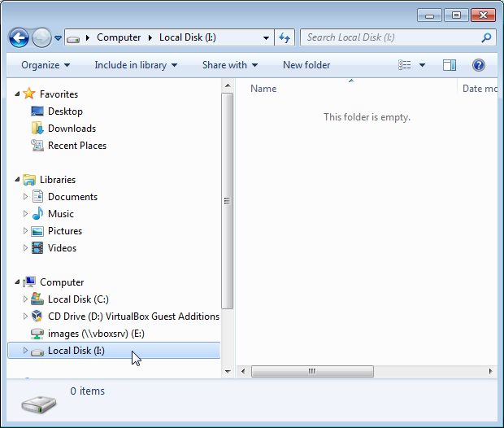
Task: Toggle the preview pane
Action: pos(449,65)
